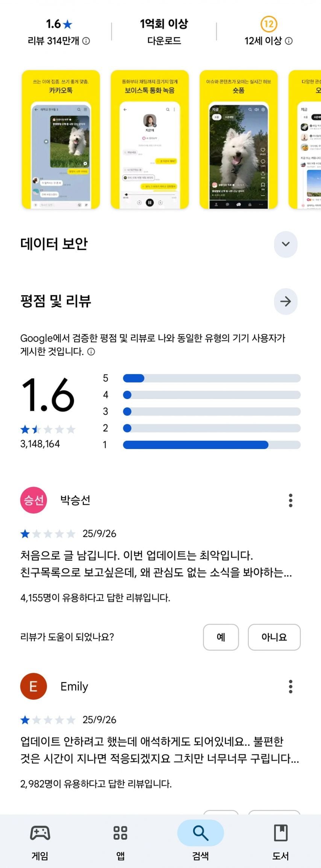
Task: Tap info icon next to 리뷰 314만개
Action: pos(86,41)
